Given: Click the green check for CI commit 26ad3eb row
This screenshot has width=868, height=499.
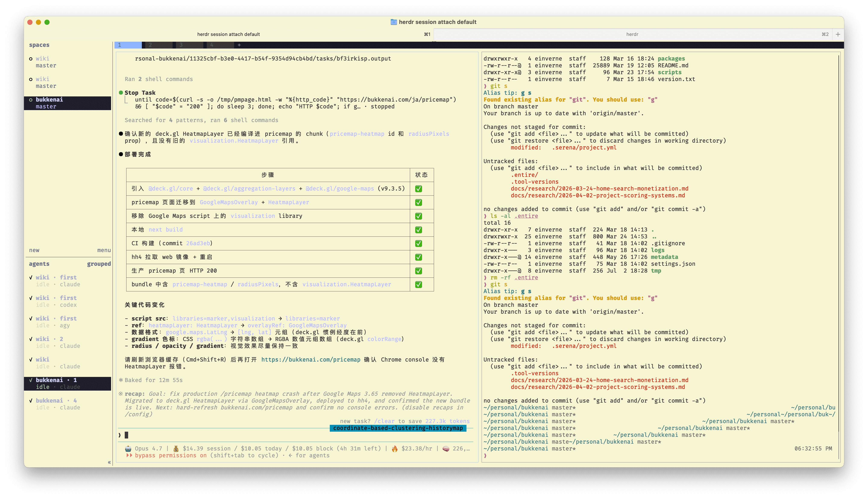Looking at the screenshot, I should (418, 244).
